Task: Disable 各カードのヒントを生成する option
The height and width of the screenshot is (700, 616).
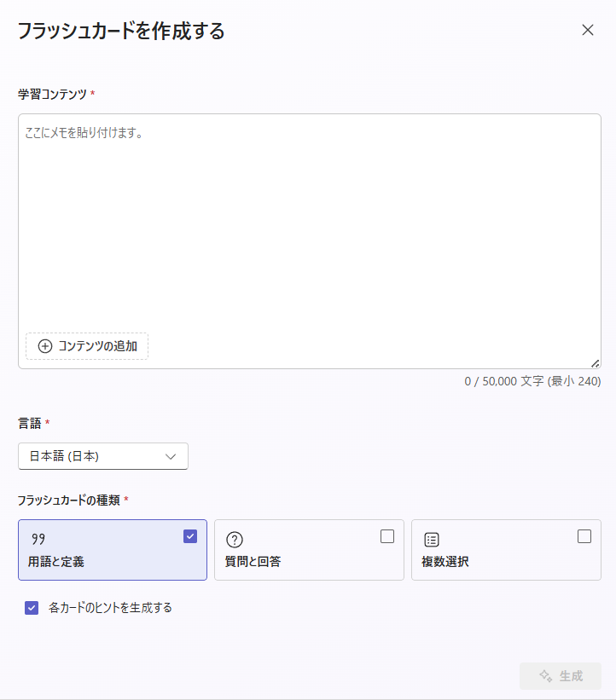Action: (x=32, y=607)
